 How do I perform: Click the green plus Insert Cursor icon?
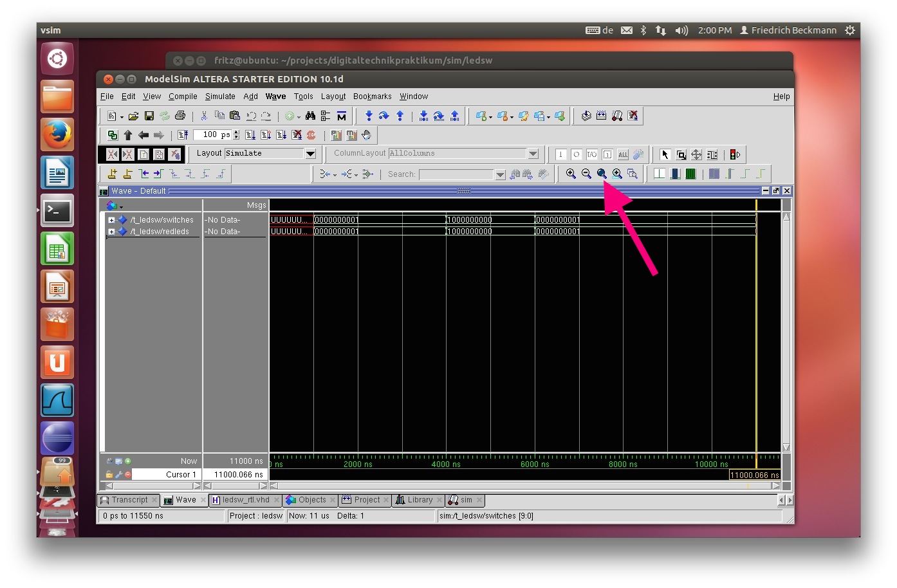(128, 461)
